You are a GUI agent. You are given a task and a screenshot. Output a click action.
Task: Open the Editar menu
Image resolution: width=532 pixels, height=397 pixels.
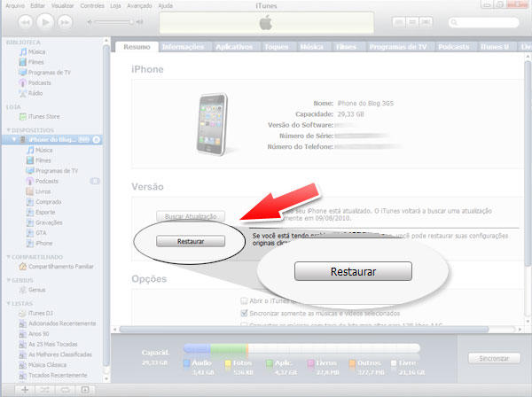click(37, 6)
